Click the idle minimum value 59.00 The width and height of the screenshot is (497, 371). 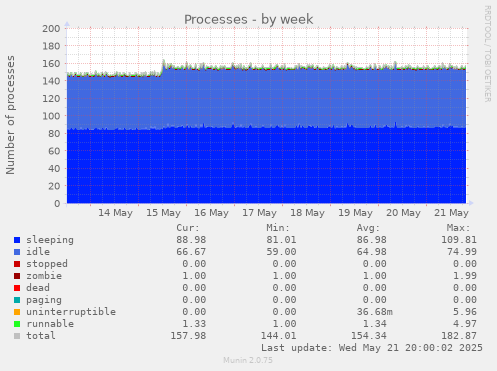coord(281,252)
